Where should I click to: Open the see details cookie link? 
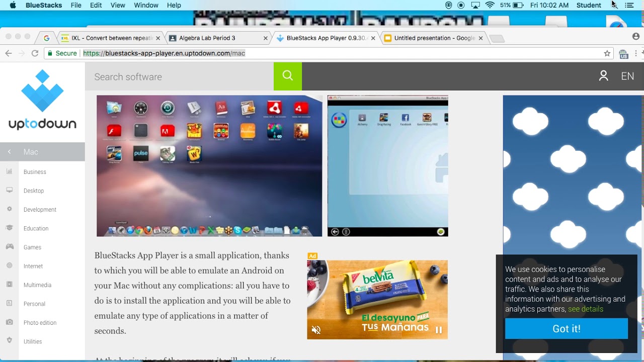(586, 309)
